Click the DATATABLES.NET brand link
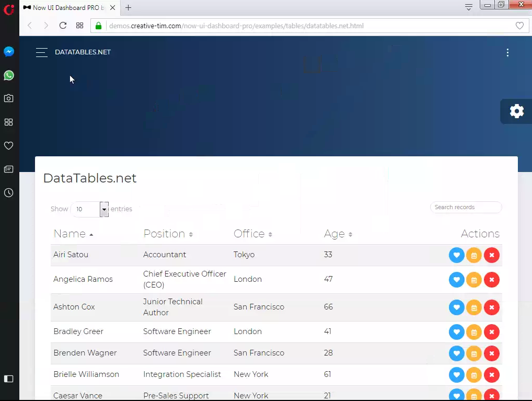 pos(82,52)
